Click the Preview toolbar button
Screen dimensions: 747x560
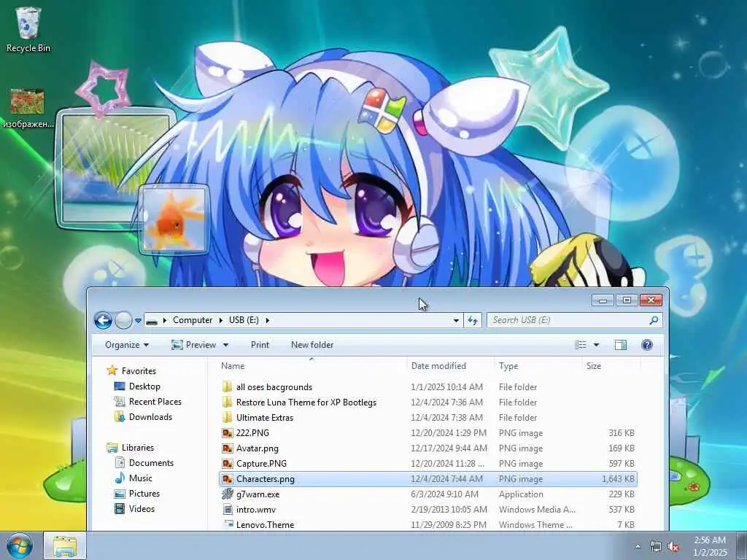click(193, 345)
